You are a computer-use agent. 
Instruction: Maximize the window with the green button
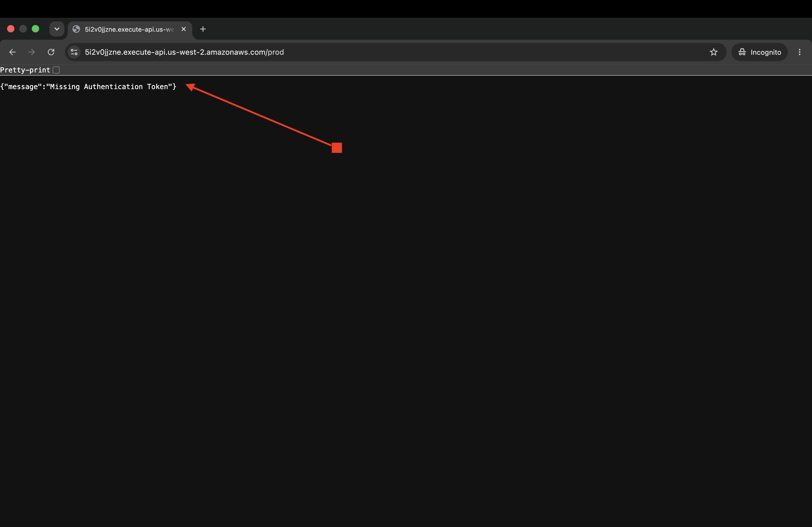tap(35, 29)
